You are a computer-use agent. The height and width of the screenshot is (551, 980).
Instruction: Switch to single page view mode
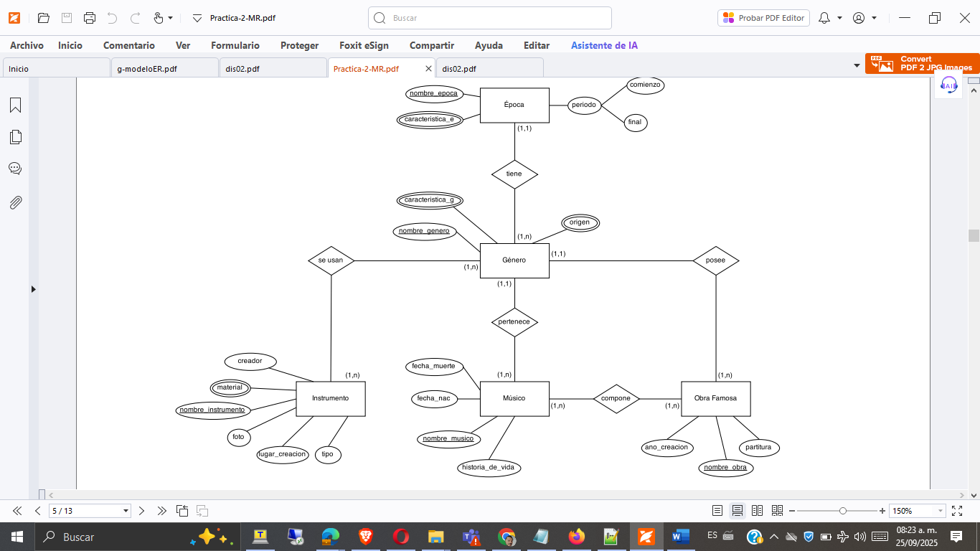(717, 511)
